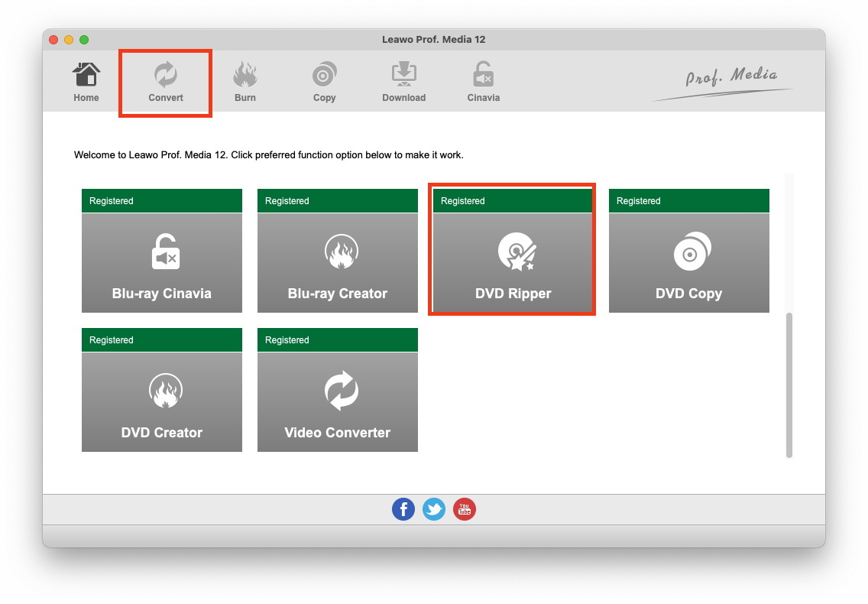Click the Registered label above DVD Copy
The height and width of the screenshot is (604, 868).
[638, 200]
